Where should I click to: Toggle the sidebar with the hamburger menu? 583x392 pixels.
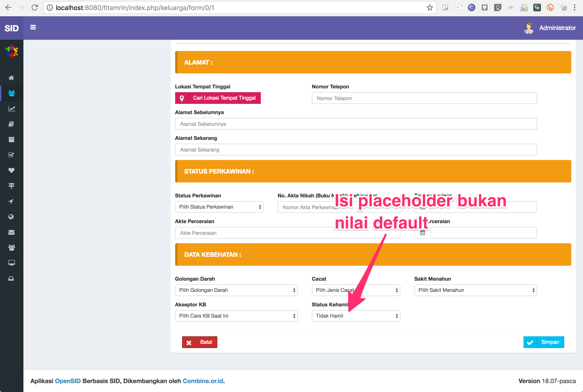point(33,27)
